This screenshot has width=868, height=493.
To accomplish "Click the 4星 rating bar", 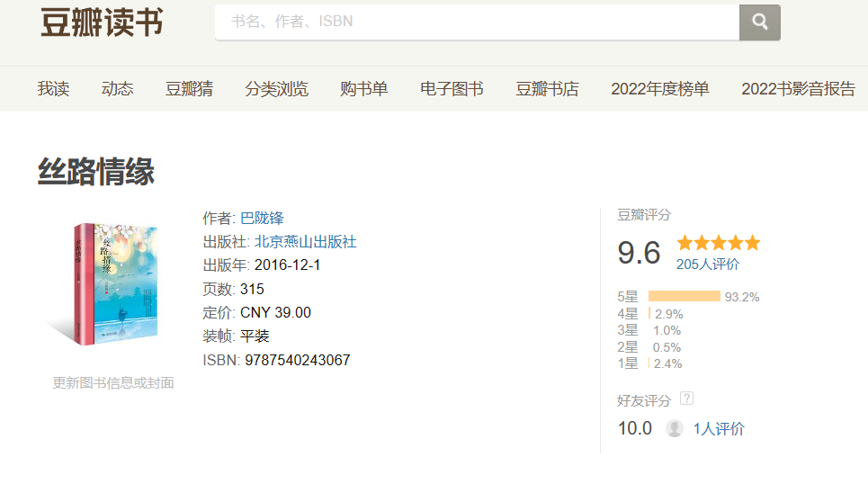I will 649,314.
